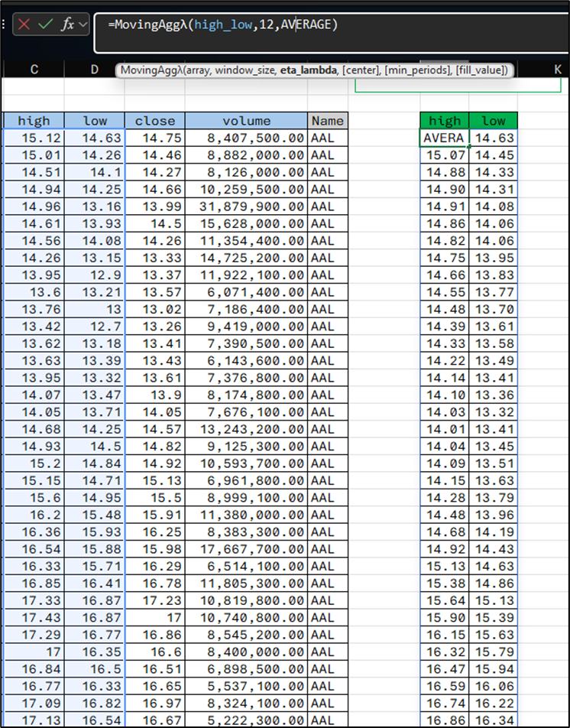Viewport: 570px width, 728px height.
Task: Click the window_size argument in the tooltip
Action: coord(246,70)
